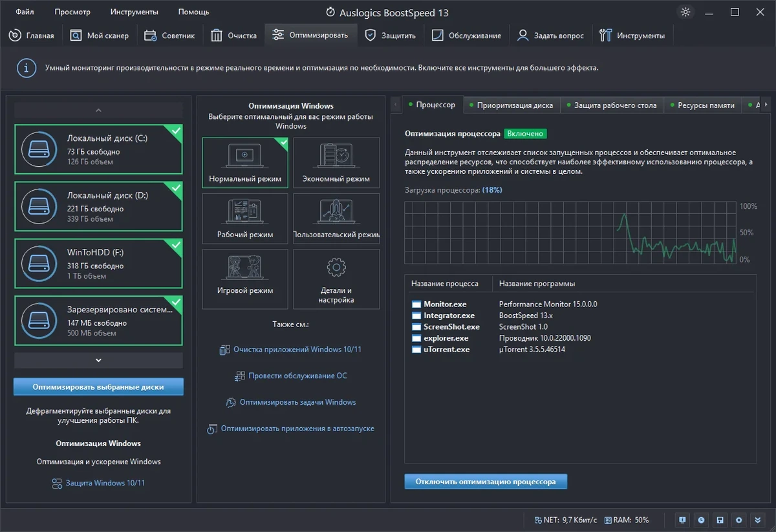Screen dimensions: 776x532
Task: Select Пользовательский режим tile
Action: pos(336,218)
